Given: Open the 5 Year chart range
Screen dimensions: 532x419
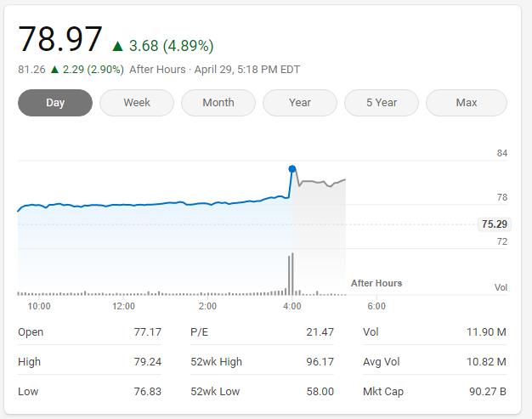Looking at the screenshot, I should [x=382, y=103].
